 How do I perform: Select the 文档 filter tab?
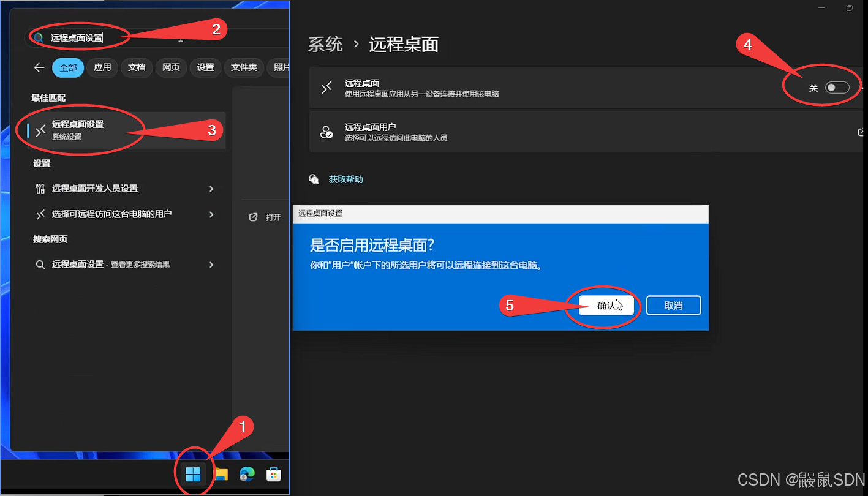point(137,67)
